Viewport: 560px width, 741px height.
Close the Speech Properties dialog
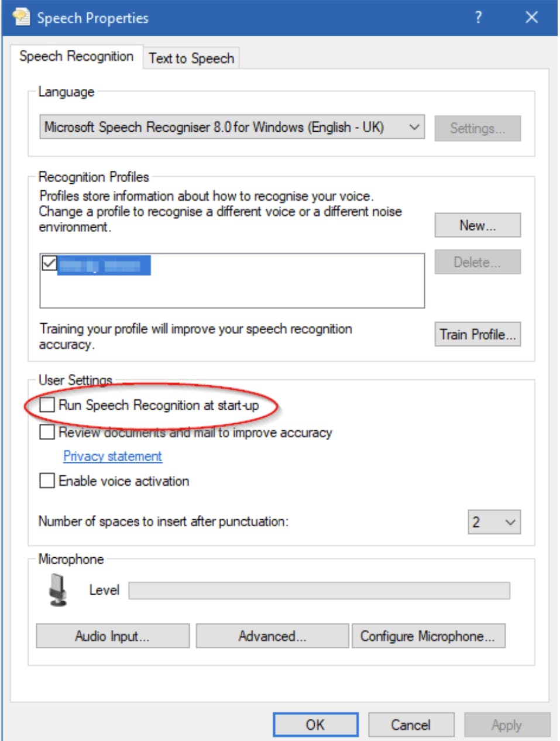coord(531,18)
